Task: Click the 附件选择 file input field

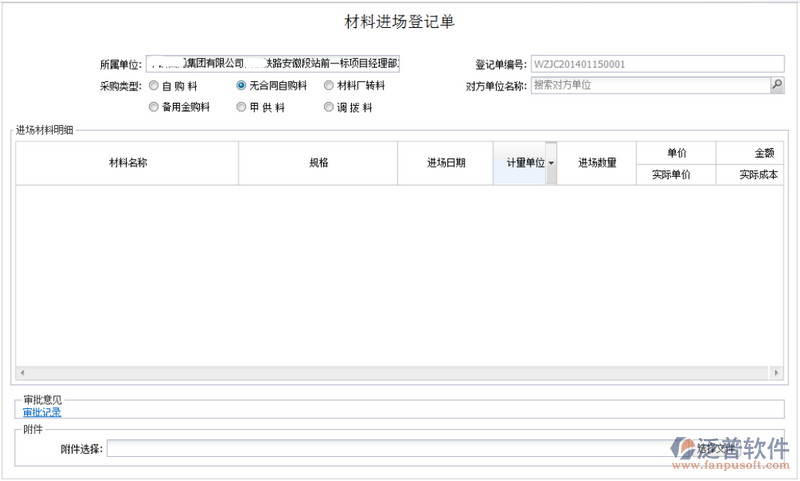Action: point(390,449)
